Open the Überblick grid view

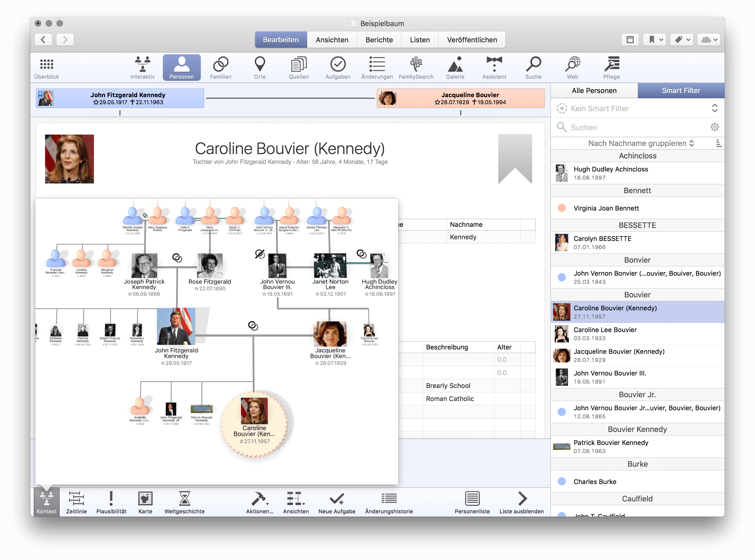click(x=46, y=68)
